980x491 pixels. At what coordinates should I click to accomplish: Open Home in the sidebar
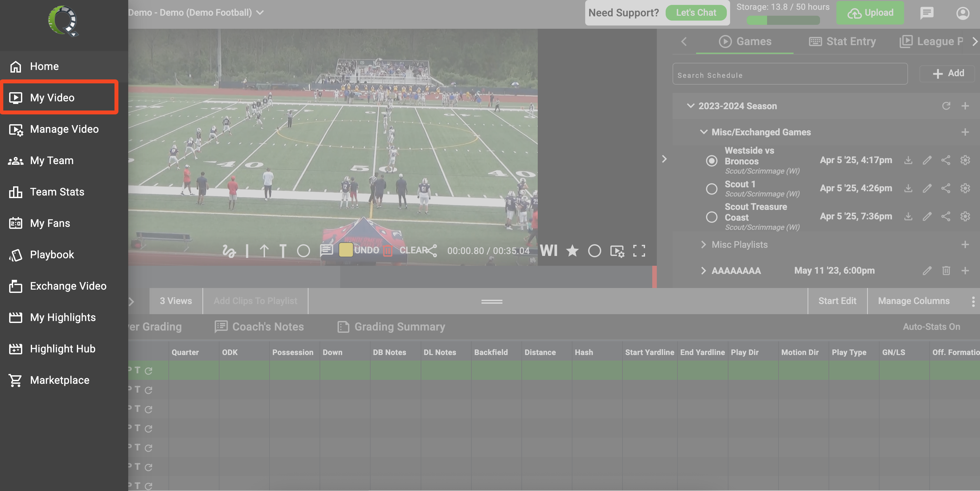coord(64,66)
